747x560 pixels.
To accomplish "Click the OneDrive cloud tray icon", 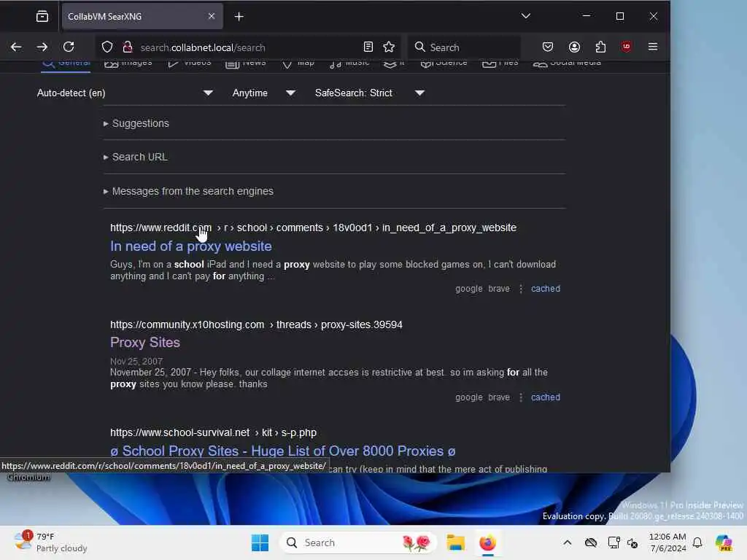I will pyautogui.click(x=591, y=542).
